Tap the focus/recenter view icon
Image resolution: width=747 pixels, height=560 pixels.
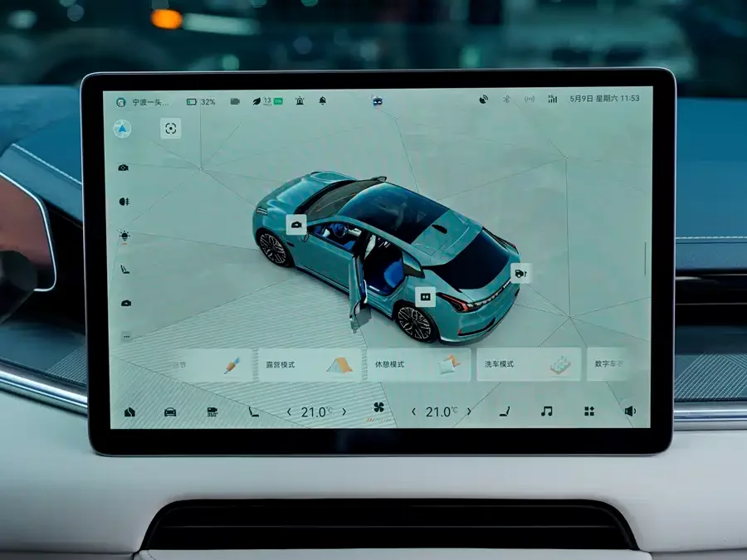tap(170, 129)
